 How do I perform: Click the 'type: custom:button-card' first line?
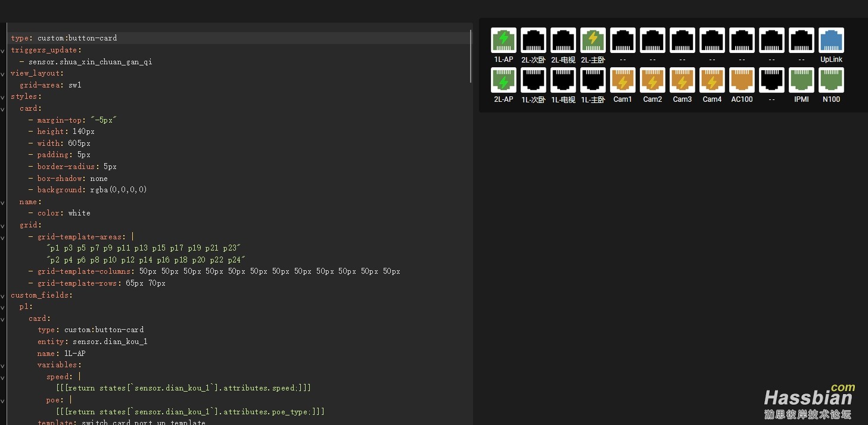pyautogui.click(x=64, y=38)
